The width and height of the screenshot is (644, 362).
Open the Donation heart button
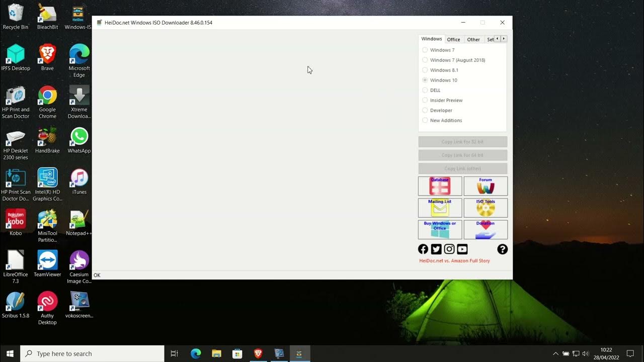click(486, 230)
